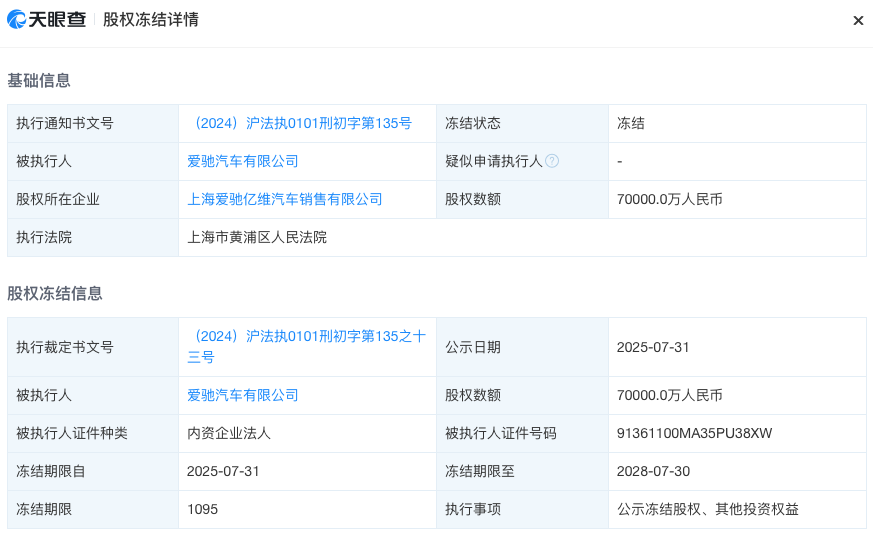
Task: Click the freeze end date 2028-07-30
Action: tap(653, 471)
